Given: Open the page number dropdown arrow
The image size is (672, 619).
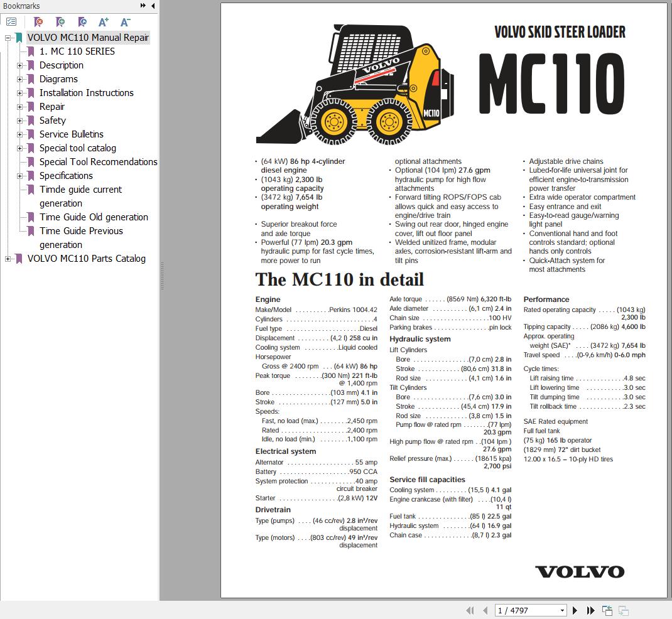Looking at the screenshot, I should tap(562, 610).
